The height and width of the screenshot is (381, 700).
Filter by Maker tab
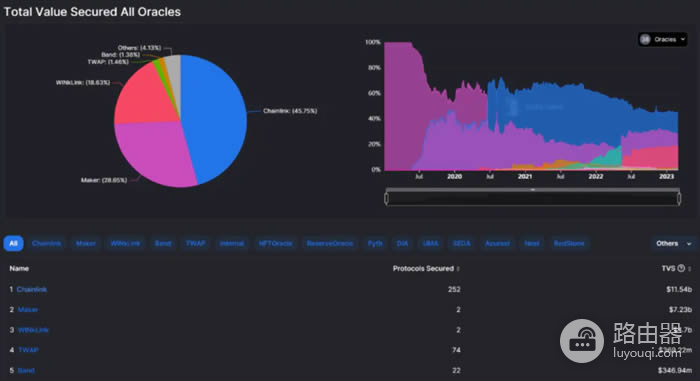(x=86, y=243)
